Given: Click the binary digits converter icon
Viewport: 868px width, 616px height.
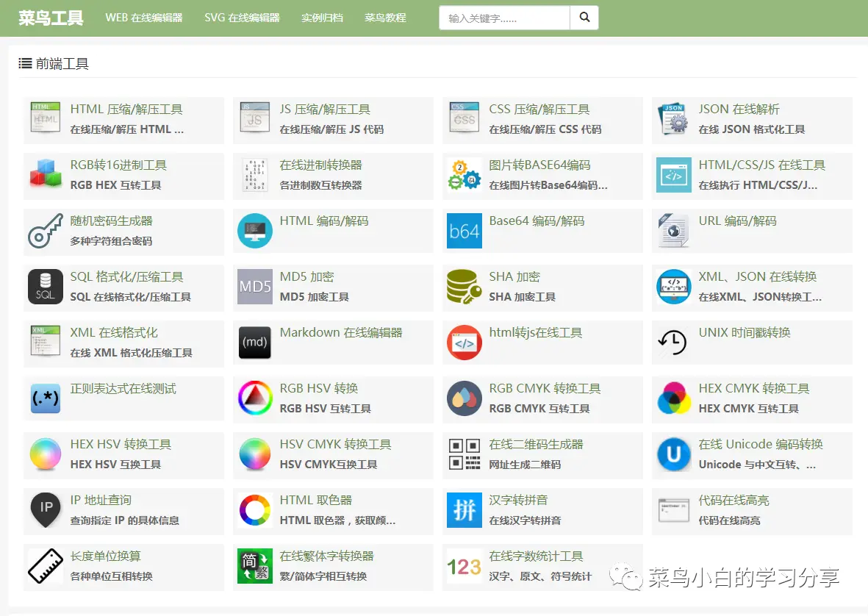Looking at the screenshot, I should click(x=254, y=175).
